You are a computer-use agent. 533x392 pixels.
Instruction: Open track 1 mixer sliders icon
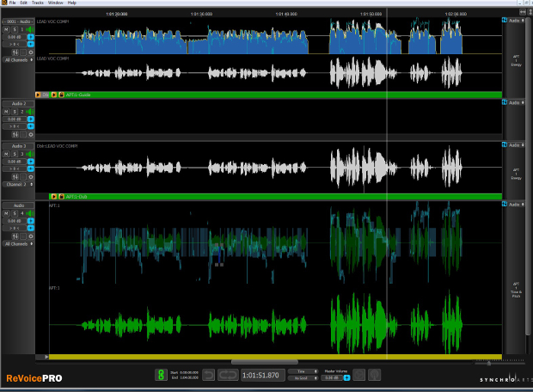tap(15, 52)
